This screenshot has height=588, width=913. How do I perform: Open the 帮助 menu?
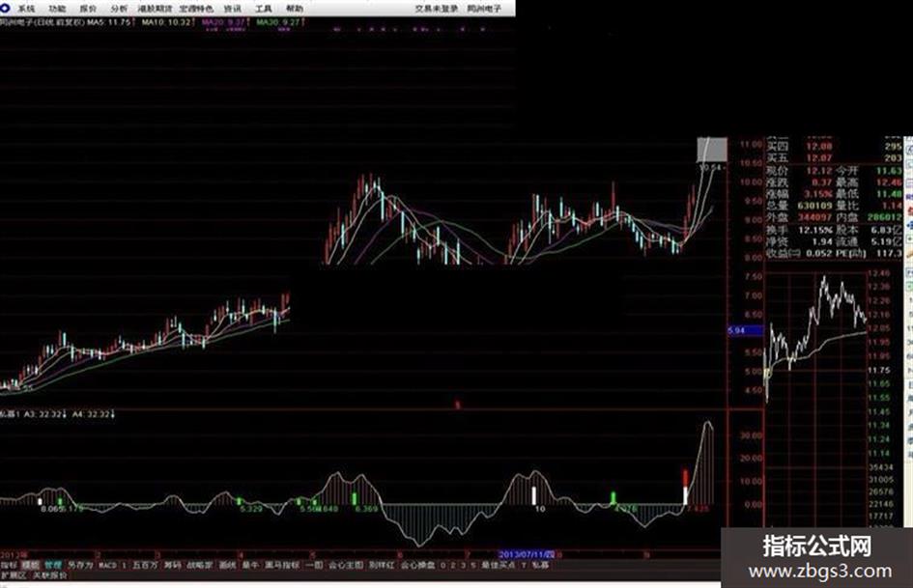pyautogui.click(x=295, y=9)
